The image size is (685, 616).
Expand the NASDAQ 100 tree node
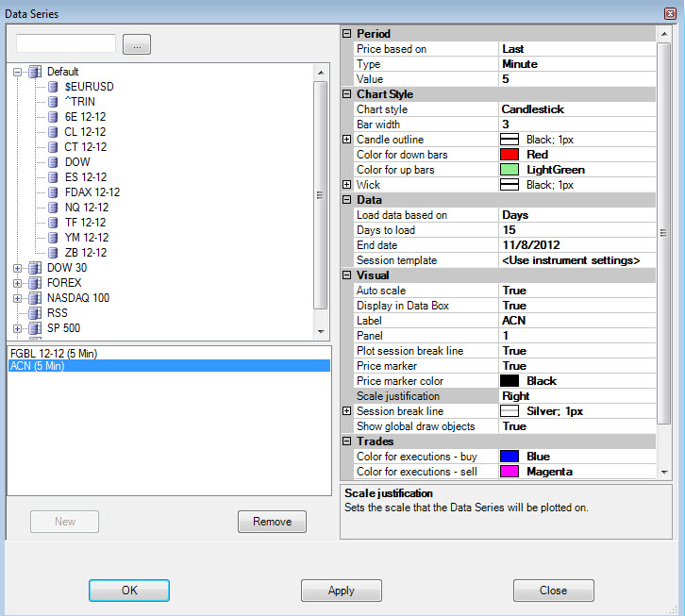[x=18, y=298]
